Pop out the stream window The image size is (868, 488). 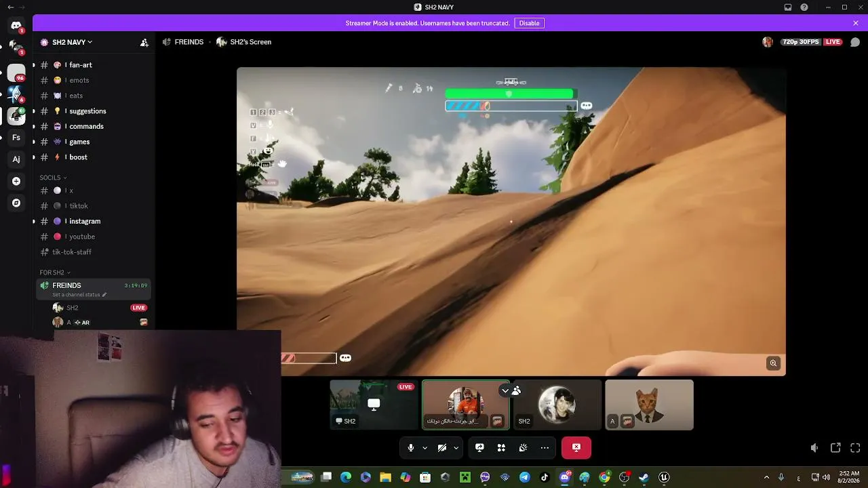click(835, 447)
